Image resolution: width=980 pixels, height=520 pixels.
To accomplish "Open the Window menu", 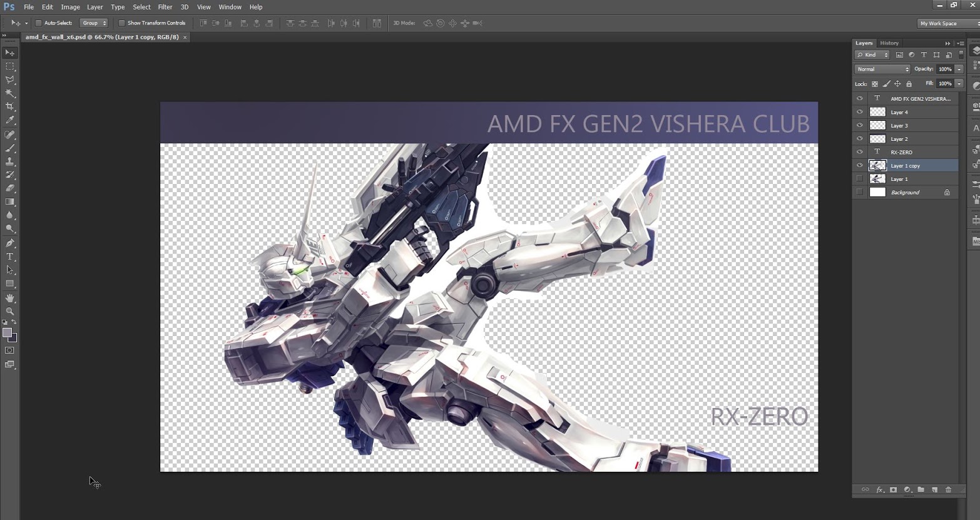I will pyautogui.click(x=230, y=7).
